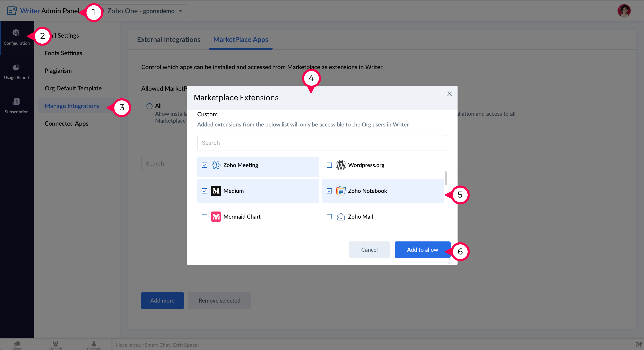Click the user profile avatar
The height and width of the screenshot is (350, 644).
tap(624, 11)
